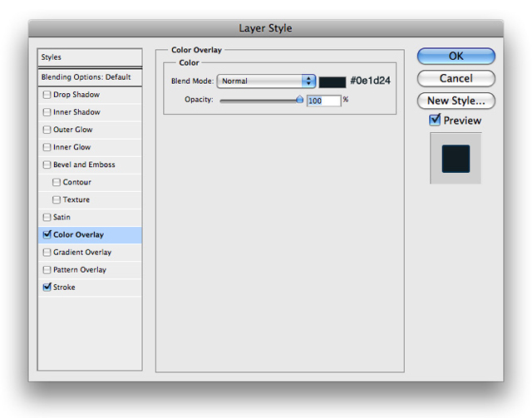This screenshot has width=532, height=418.
Task: Select the Texture sub-row label
Action: point(76,199)
